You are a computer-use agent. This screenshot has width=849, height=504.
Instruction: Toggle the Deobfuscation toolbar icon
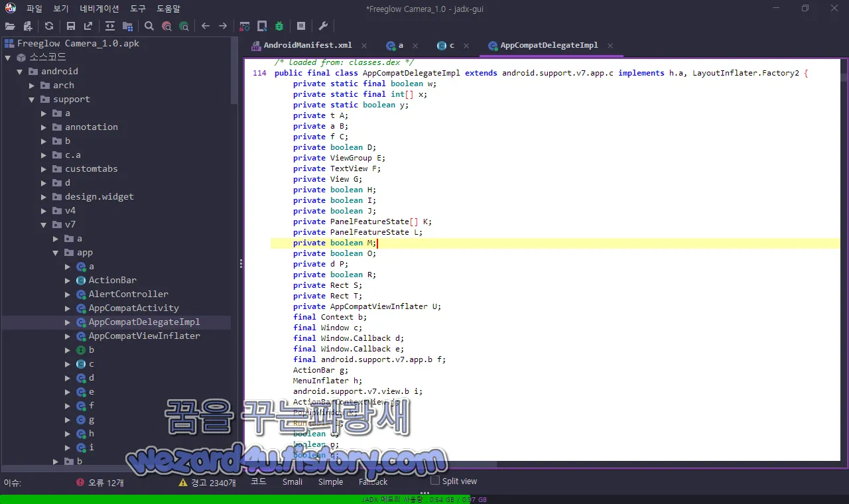pyautogui.click(x=245, y=26)
